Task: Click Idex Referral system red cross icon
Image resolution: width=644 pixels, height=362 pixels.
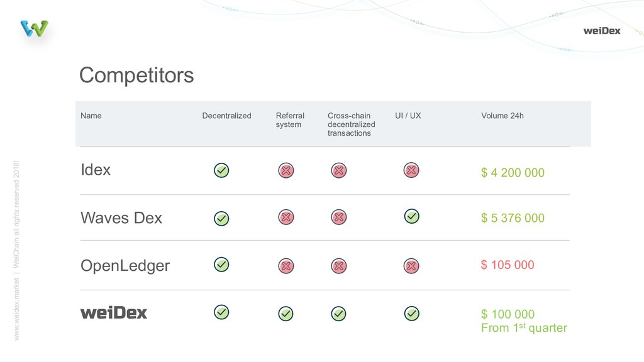Action: point(286,170)
